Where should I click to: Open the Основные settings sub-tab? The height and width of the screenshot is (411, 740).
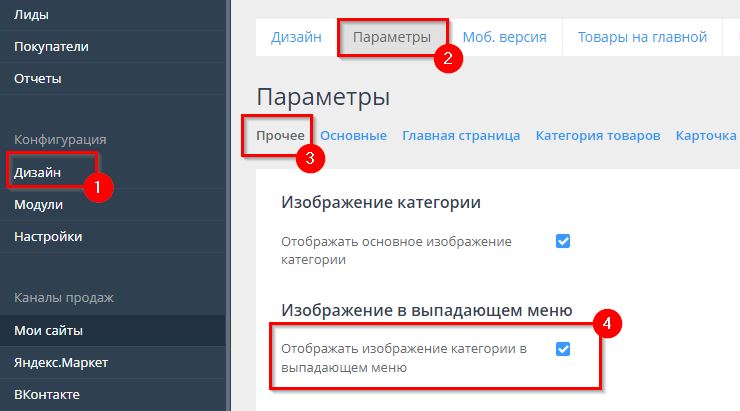point(353,136)
